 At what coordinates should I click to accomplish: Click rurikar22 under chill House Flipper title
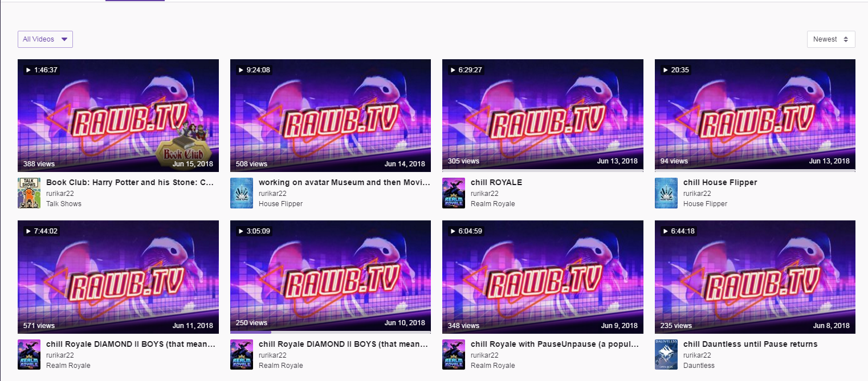(697, 194)
